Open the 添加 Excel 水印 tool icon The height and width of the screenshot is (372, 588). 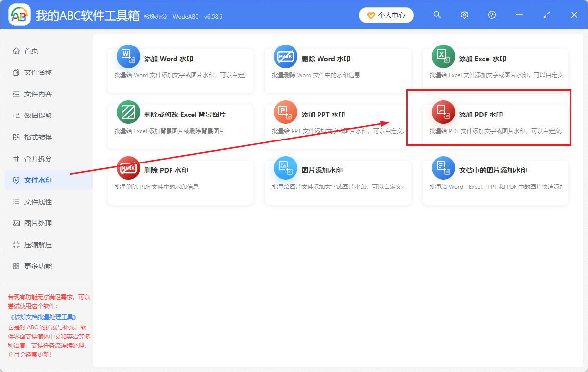point(443,56)
